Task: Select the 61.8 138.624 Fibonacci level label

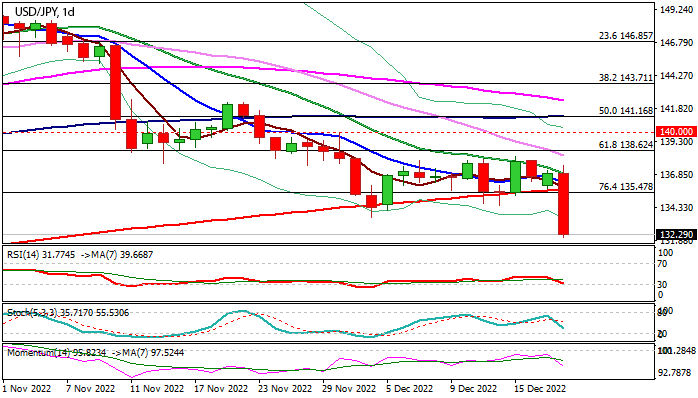Action: pos(626,145)
